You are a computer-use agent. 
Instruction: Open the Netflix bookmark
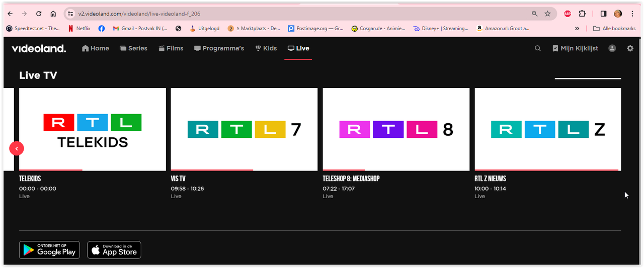tap(79, 29)
